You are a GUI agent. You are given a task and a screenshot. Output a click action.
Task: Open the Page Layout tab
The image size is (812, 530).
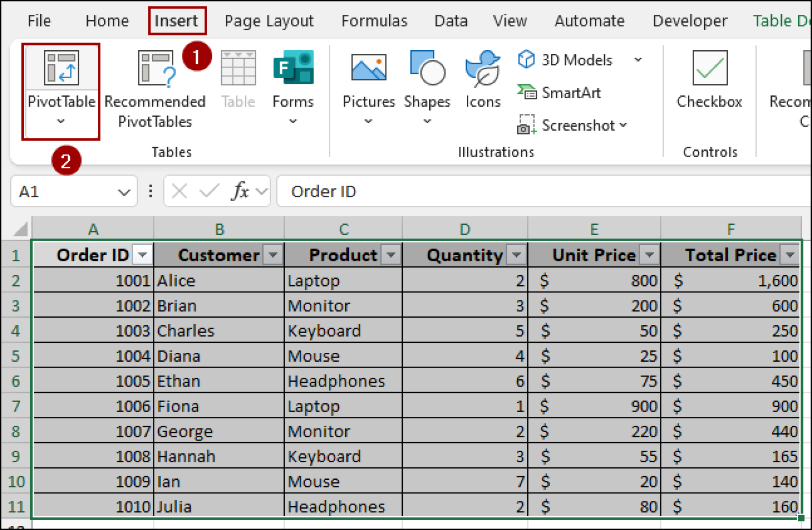click(269, 21)
